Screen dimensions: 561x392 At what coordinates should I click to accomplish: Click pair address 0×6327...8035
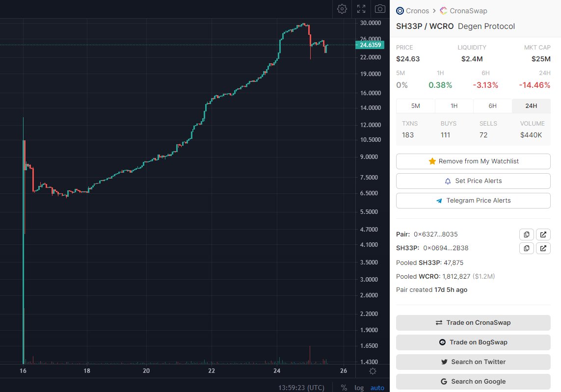point(436,235)
